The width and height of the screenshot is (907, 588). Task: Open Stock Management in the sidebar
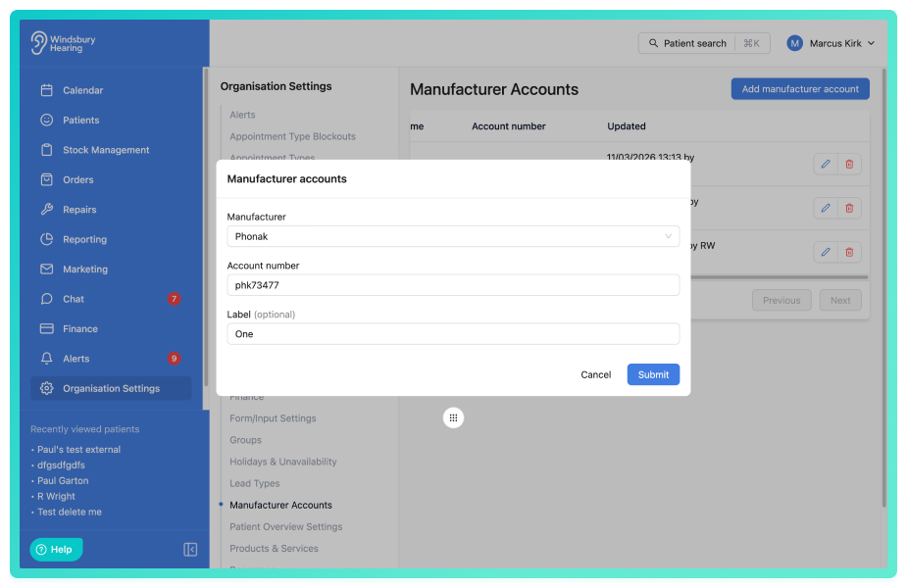coord(111,150)
